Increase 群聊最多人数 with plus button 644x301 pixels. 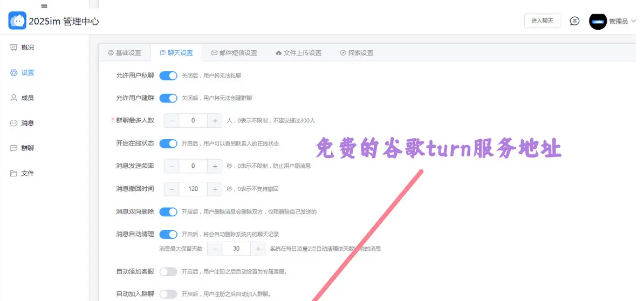coord(215,121)
